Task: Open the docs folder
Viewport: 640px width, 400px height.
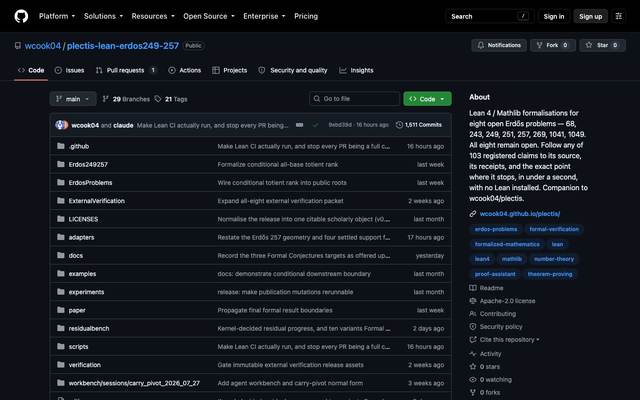Action: pyautogui.click(x=76, y=256)
